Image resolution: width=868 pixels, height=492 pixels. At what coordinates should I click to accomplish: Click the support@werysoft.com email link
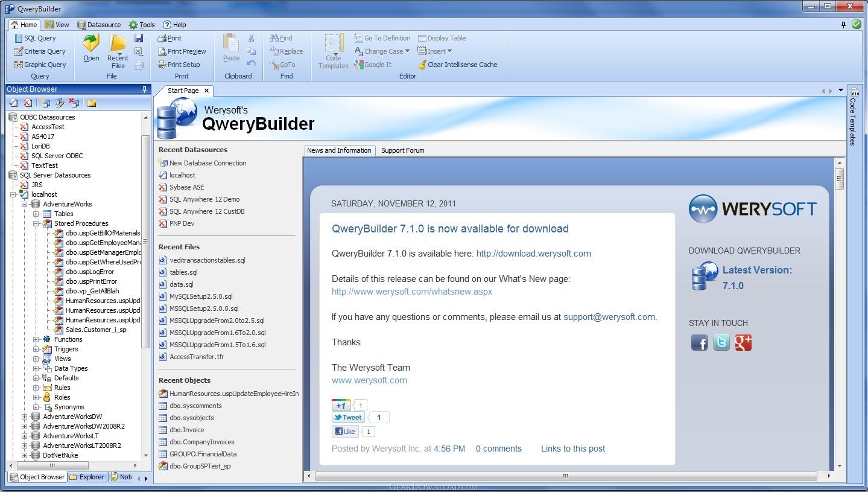point(609,317)
